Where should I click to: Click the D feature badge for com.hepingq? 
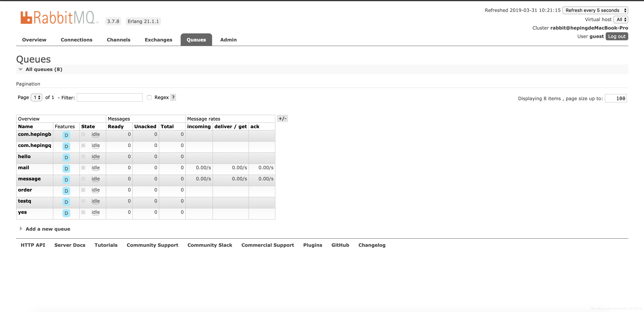click(66, 146)
